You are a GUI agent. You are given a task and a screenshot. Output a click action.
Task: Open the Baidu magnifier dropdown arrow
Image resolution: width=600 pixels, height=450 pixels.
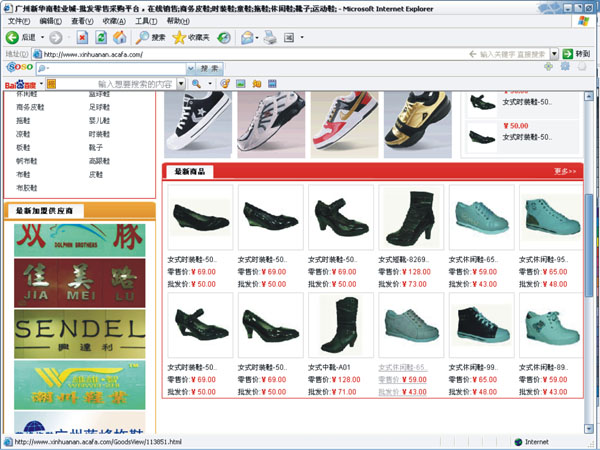[210, 83]
